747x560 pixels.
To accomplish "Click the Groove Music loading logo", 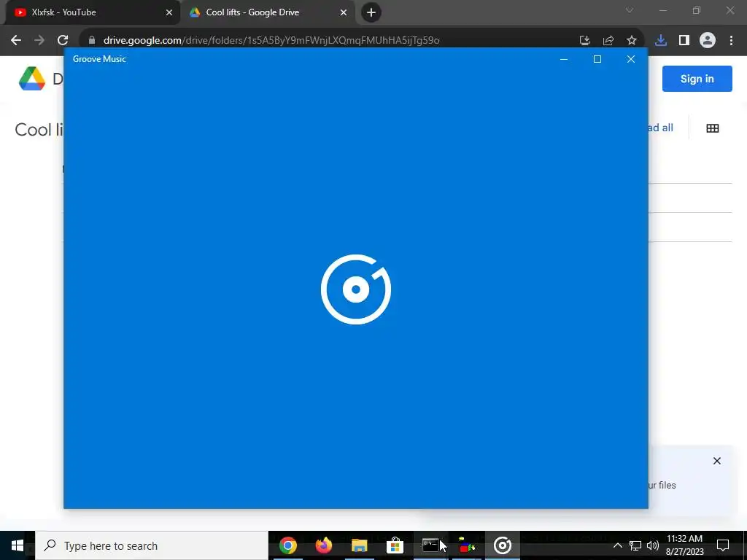I will pyautogui.click(x=356, y=289).
